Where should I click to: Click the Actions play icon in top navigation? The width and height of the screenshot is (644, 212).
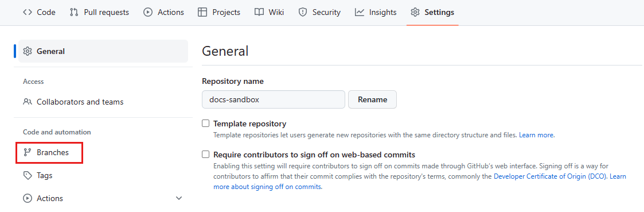(x=148, y=12)
